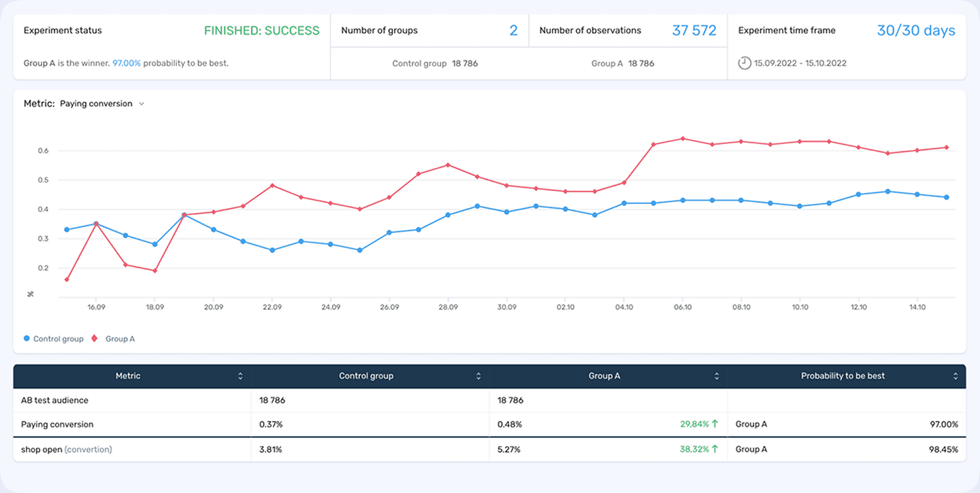Screen dimensions: 980x493
Task: Click the 30/30 days time frame value
Action: point(916,31)
